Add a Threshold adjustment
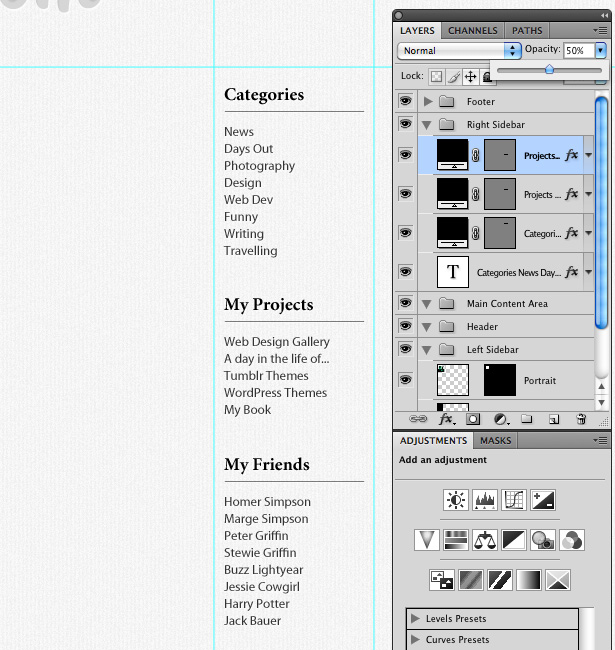The image size is (615, 650). (x=499, y=580)
